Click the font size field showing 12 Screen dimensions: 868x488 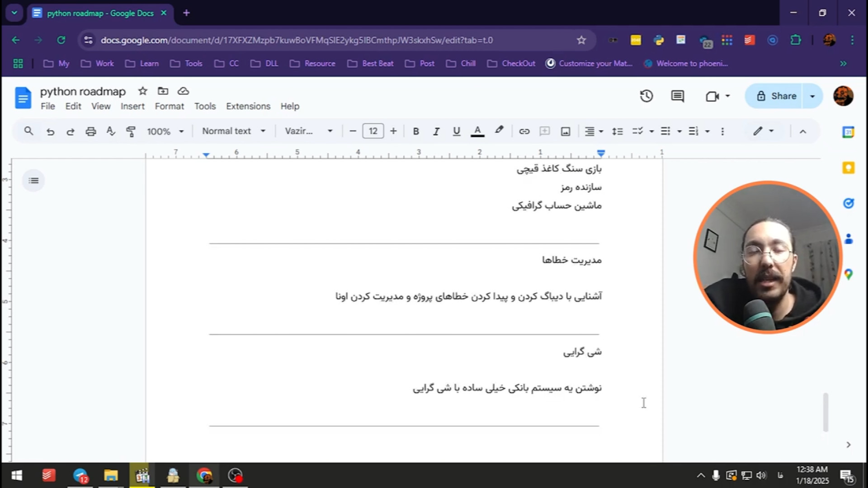(373, 131)
